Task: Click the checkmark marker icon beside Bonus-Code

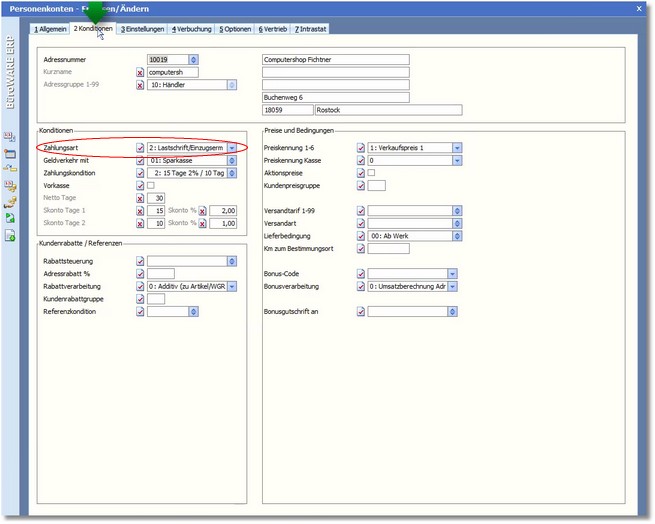Action: [x=361, y=274]
